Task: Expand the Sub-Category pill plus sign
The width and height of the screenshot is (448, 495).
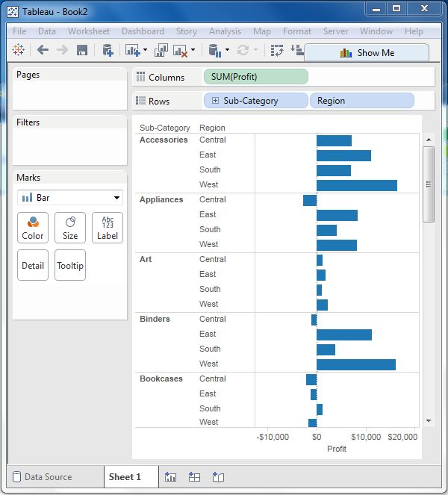Action: coord(215,101)
